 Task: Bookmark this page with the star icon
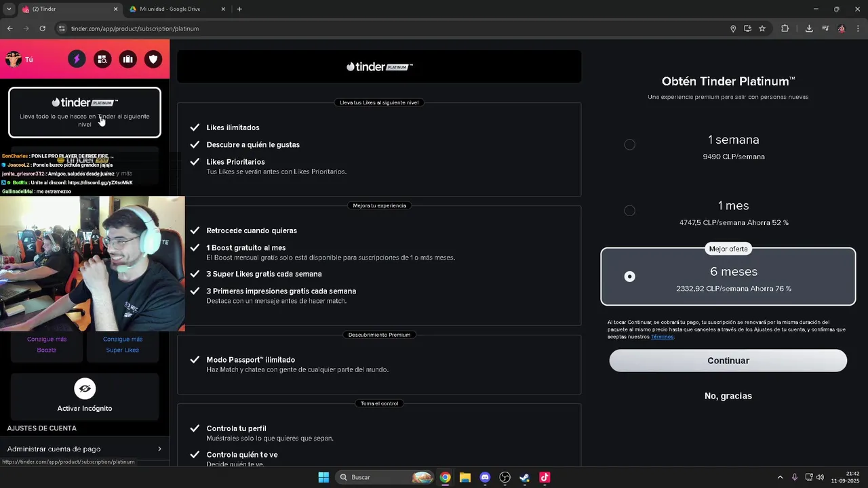[762, 28]
